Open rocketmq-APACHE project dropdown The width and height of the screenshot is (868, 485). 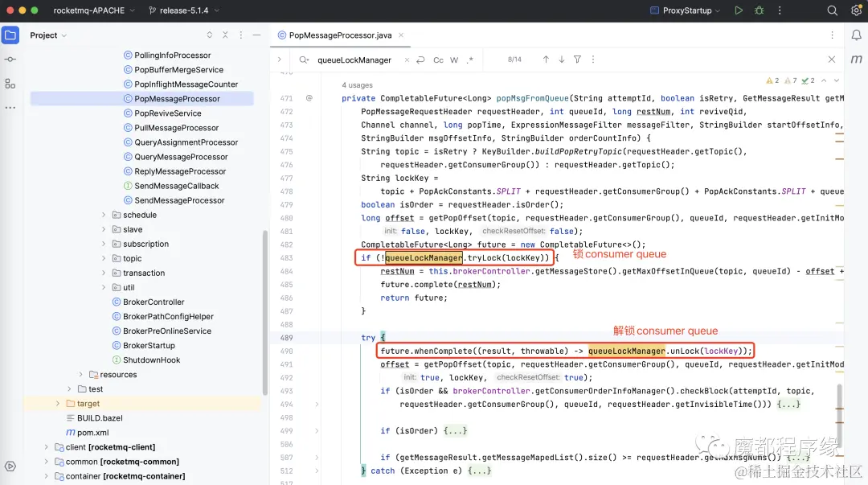pyautogui.click(x=93, y=10)
